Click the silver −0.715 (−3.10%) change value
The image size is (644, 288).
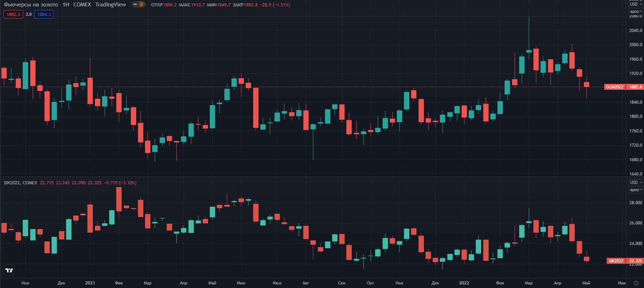point(120,183)
